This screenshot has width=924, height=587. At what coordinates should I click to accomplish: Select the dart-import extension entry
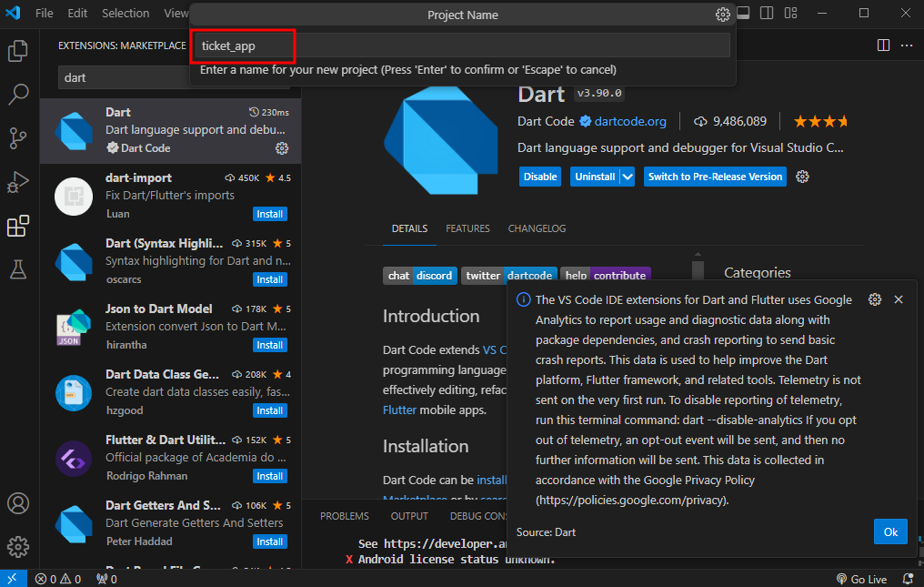point(171,196)
